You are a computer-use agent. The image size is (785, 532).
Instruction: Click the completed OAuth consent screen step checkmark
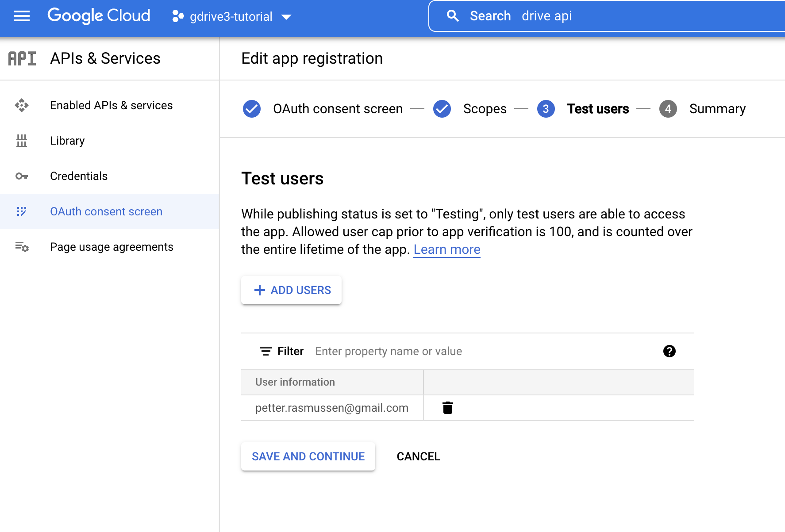coord(252,109)
